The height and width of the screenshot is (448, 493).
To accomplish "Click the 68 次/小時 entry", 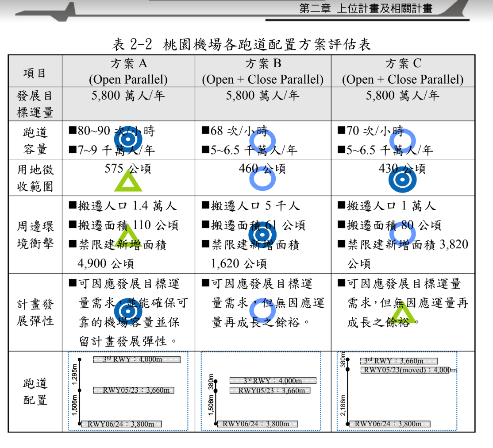I will 235,131.
